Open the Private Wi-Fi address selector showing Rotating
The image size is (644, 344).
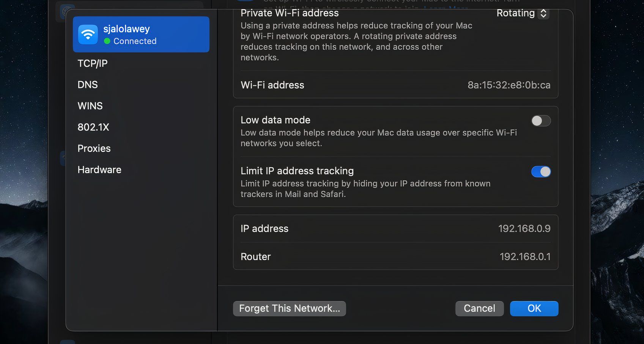(x=522, y=13)
